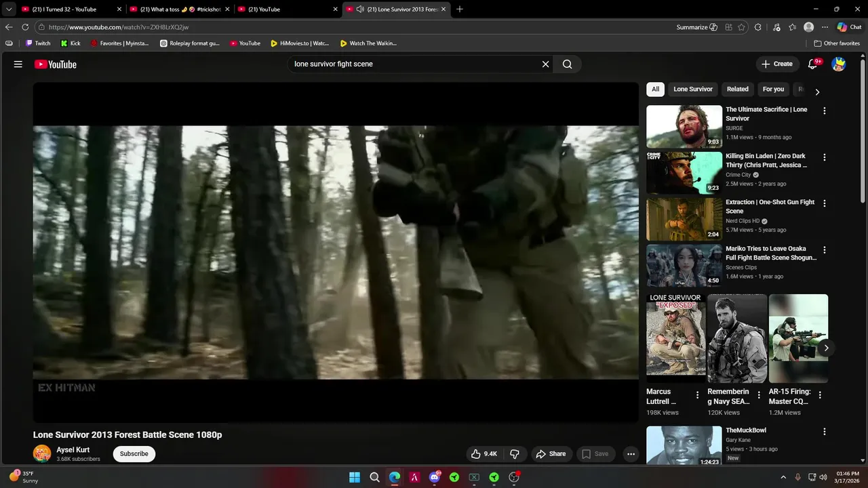Open the favorites list icon in toolbar
868x488 pixels.
793,27
